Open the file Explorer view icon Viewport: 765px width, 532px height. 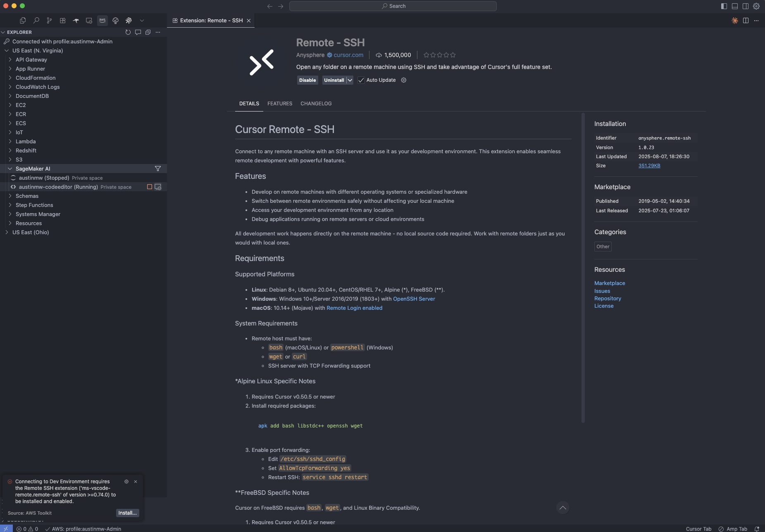(x=23, y=20)
